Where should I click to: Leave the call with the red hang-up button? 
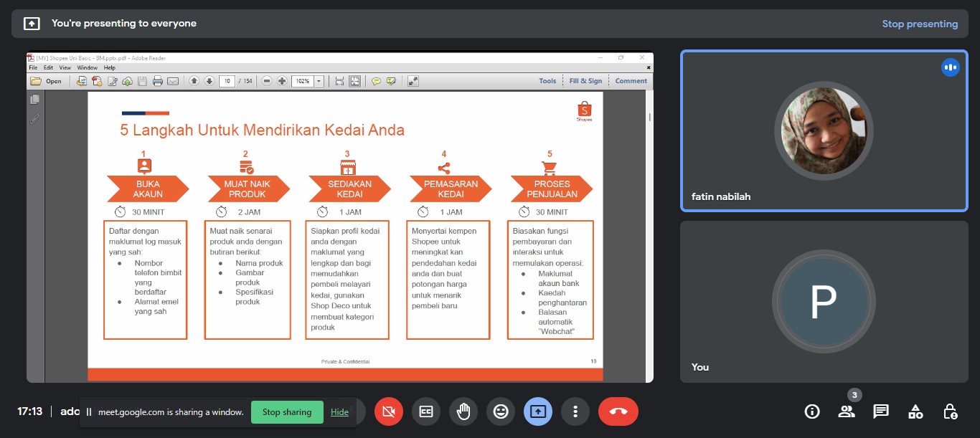618,411
